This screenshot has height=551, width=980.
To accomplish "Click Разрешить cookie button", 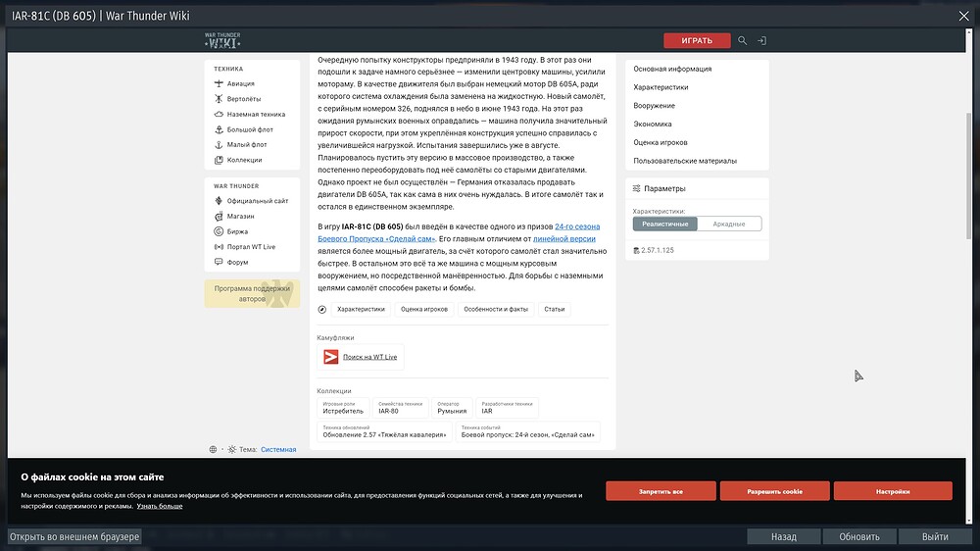I will (774, 491).
